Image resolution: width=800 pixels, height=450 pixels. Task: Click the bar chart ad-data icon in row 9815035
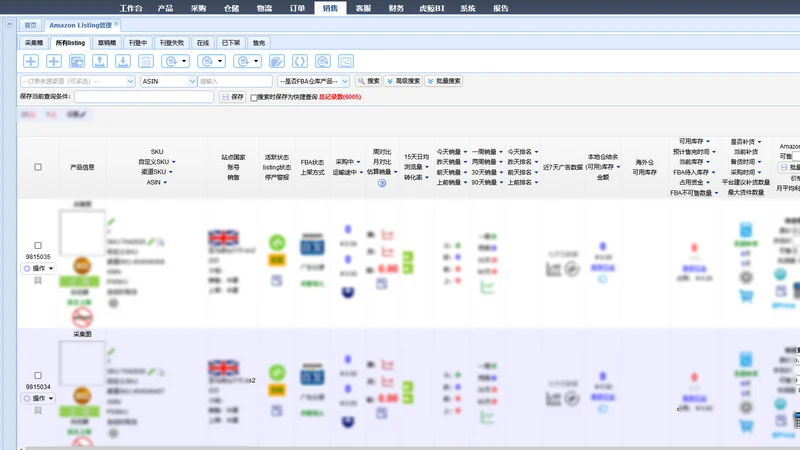click(554, 269)
